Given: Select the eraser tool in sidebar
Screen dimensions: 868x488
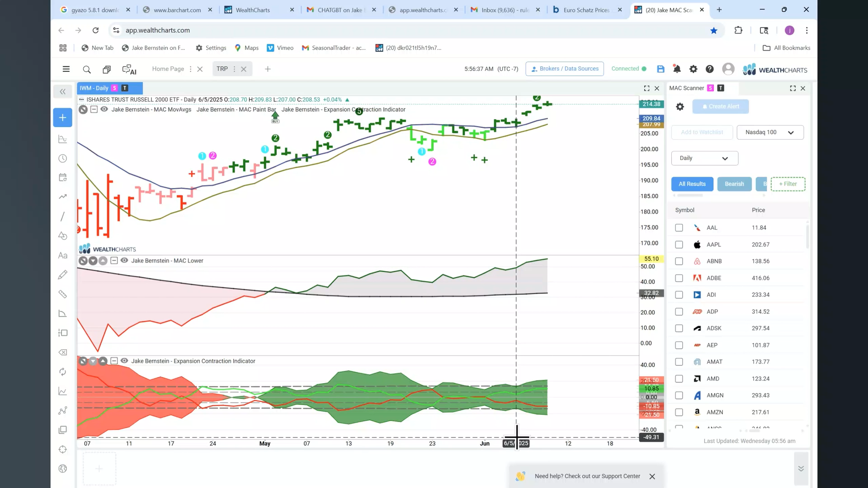Looking at the screenshot, I should tap(63, 352).
